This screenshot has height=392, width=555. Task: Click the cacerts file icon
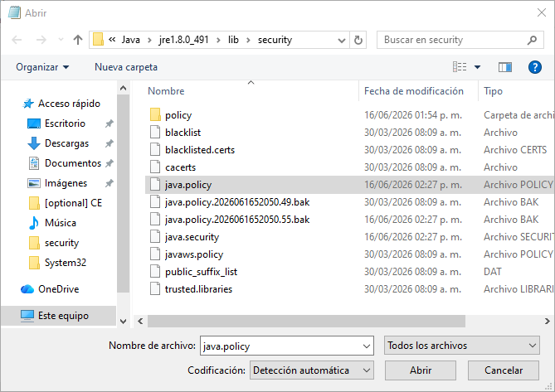155,167
